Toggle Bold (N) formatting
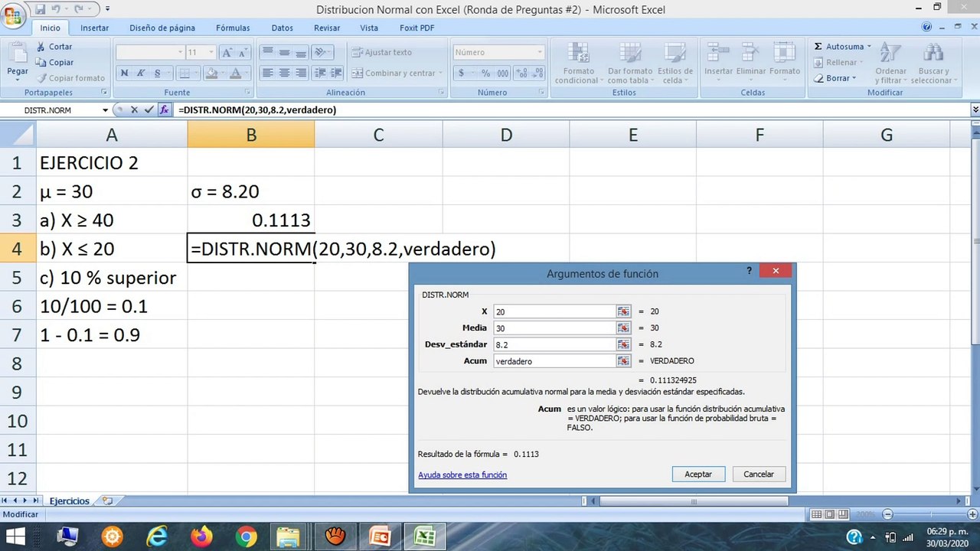Image resolution: width=980 pixels, height=551 pixels. pos(125,73)
